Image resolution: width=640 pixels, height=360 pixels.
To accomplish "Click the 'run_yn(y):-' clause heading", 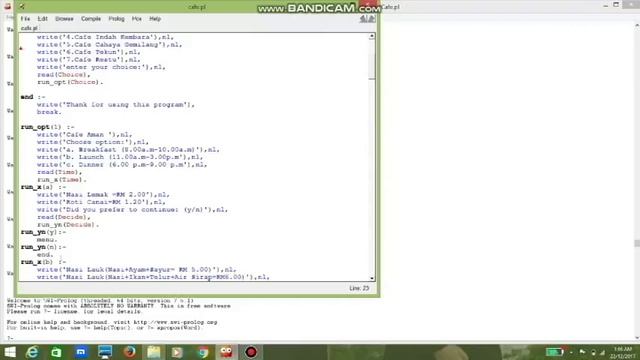I will click(43, 232).
